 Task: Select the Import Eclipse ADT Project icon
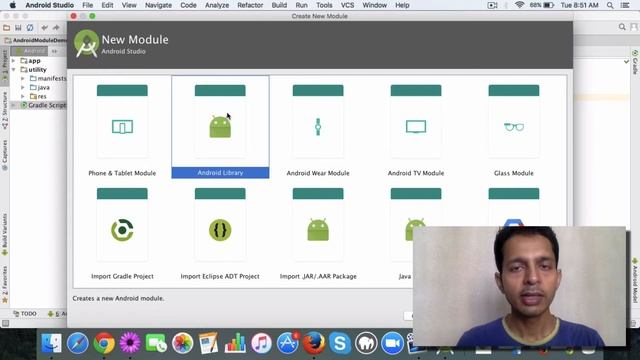[220, 230]
